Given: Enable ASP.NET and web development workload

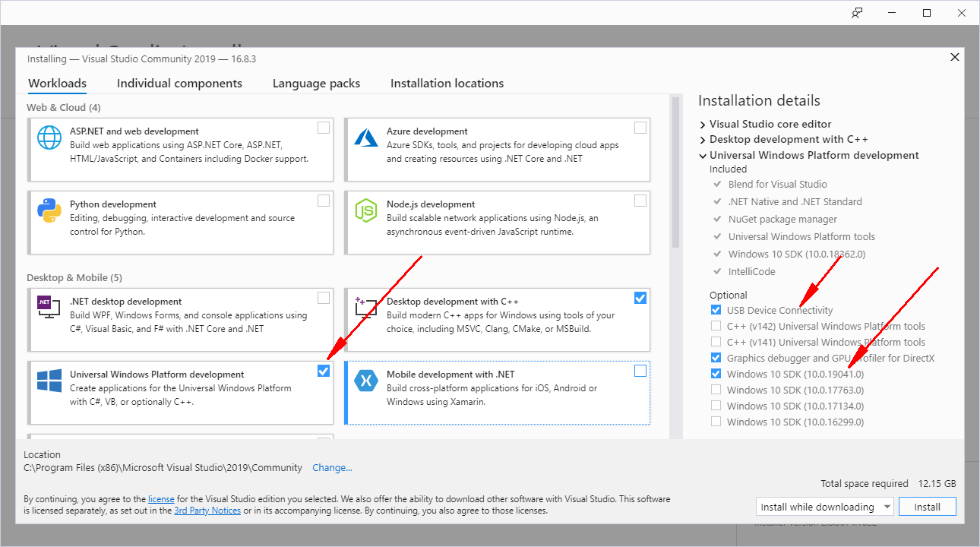Looking at the screenshot, I should (324, 128).
